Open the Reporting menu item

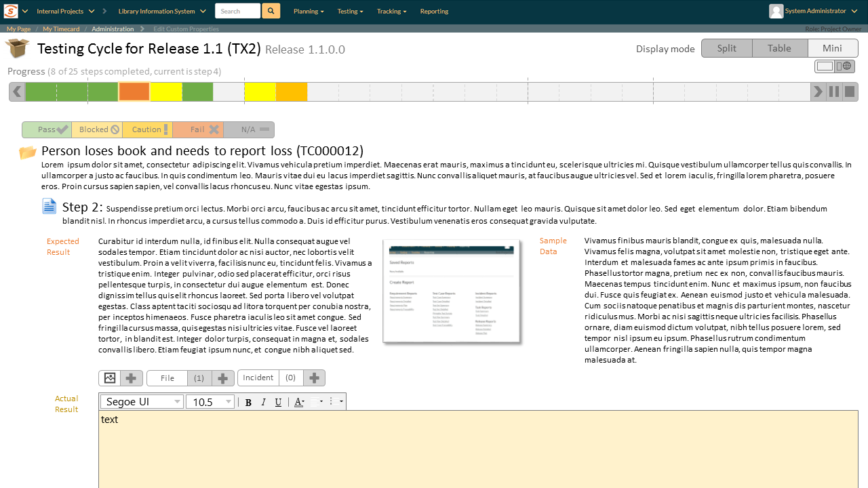tap(434, 11)
